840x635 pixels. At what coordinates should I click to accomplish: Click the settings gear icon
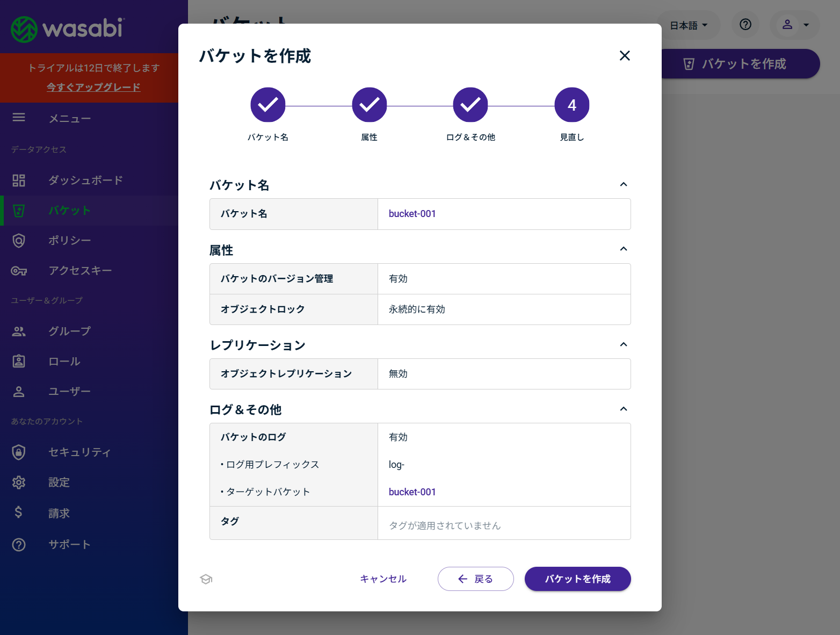click(19, 482)
